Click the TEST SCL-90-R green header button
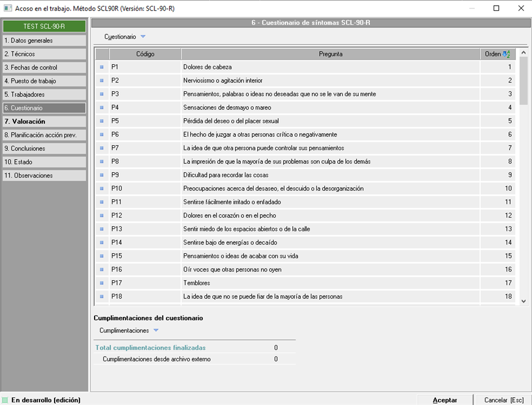 pyautogui.click(x=44, y=26)
